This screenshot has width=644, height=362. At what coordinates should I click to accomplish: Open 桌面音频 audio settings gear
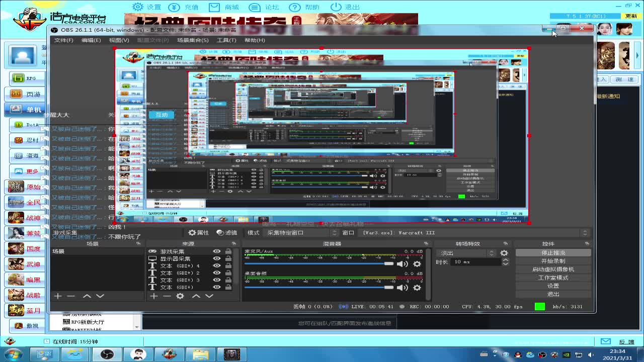pyautogui.click(x=417, y=288)
